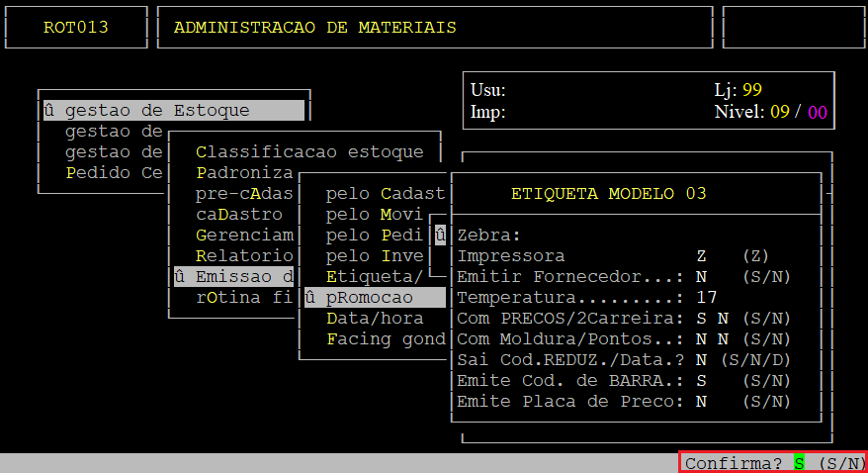868x473 pixels.
Task: Click the green Confirma S value
Action: tap(799, 463)
